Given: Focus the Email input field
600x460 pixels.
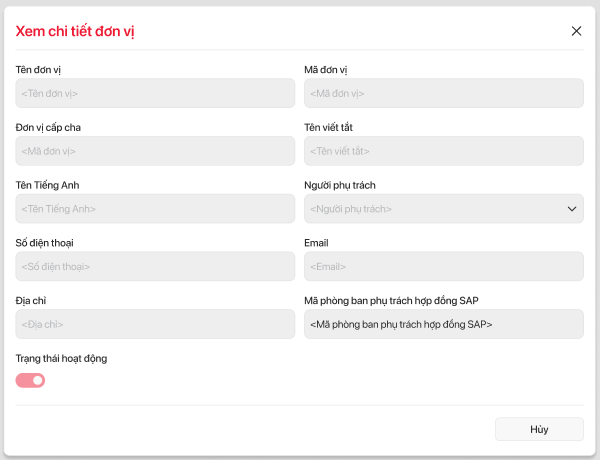Looking at the screenshot, I should pyautogui.click(x=443, y=266).
